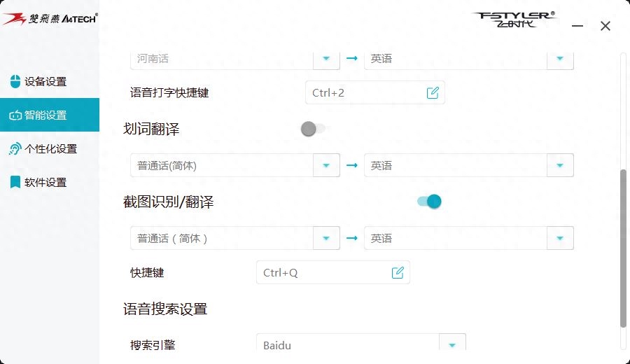Screen dimensions: 630x364
Task: Click the ear icon beside 个性化设置
Action: [x=15, y=149]
